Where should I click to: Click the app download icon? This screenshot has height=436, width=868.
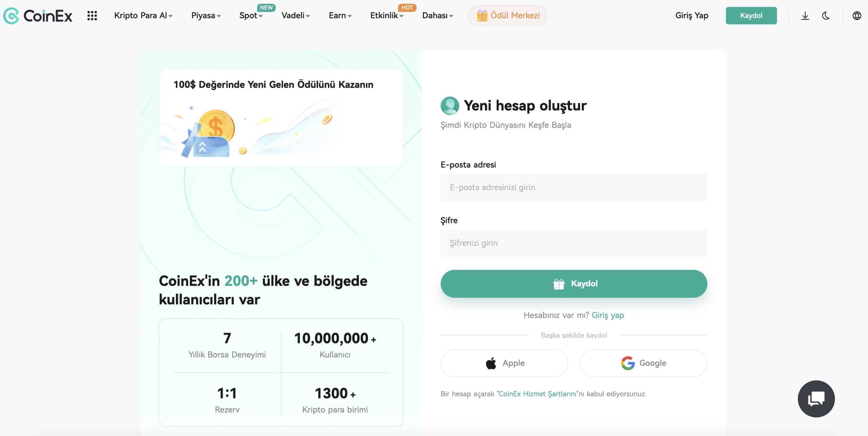click(x=805, y=16)
